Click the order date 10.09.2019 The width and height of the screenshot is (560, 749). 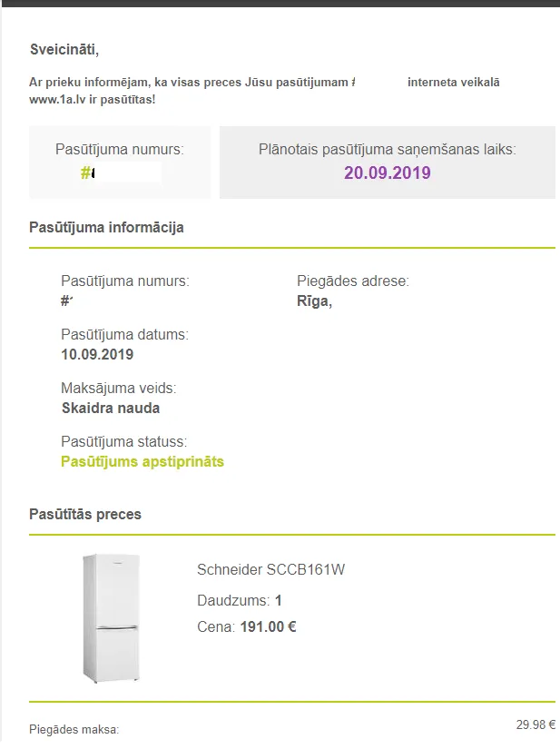(x=97, y=354)
